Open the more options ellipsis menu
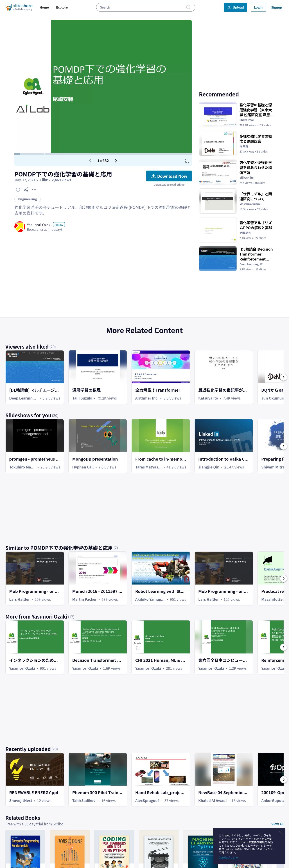This screenshot has width=289, height=868. [34, 190]
